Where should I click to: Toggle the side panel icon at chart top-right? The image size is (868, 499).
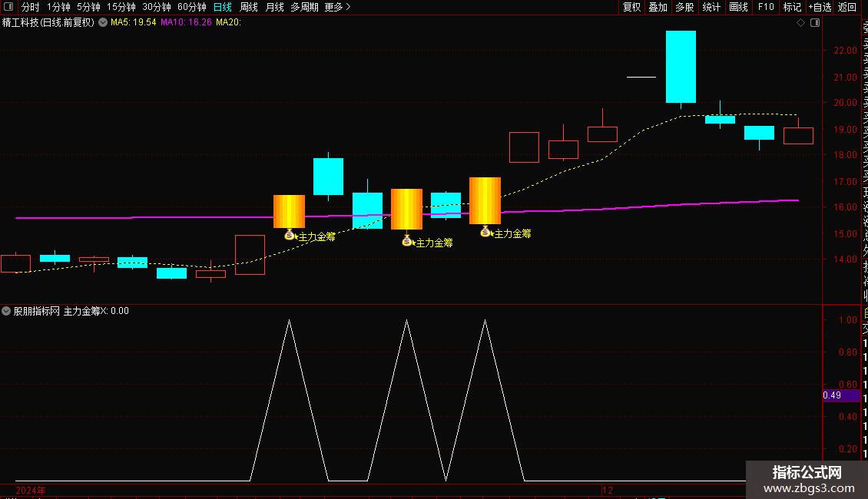[815, 23]
